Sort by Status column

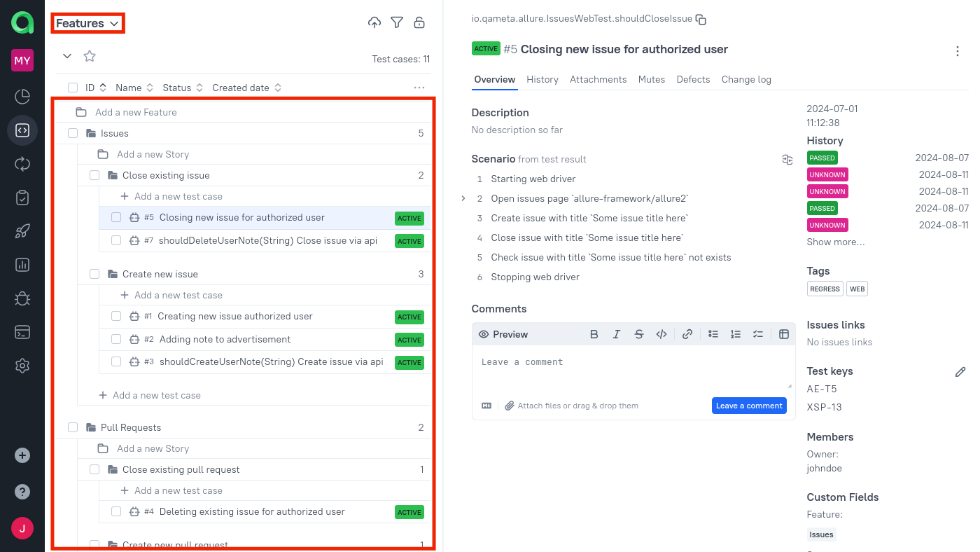183,88
